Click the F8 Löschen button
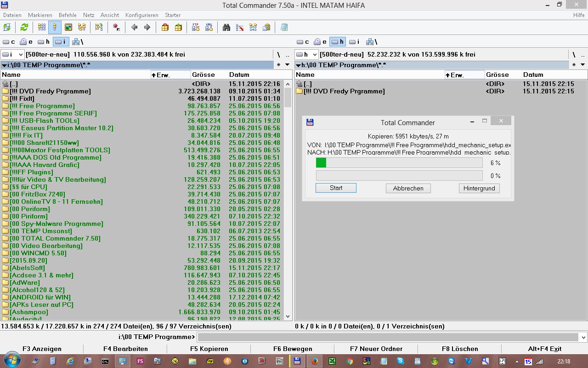This screenshot has height=368, width=588. click(460, 349)
